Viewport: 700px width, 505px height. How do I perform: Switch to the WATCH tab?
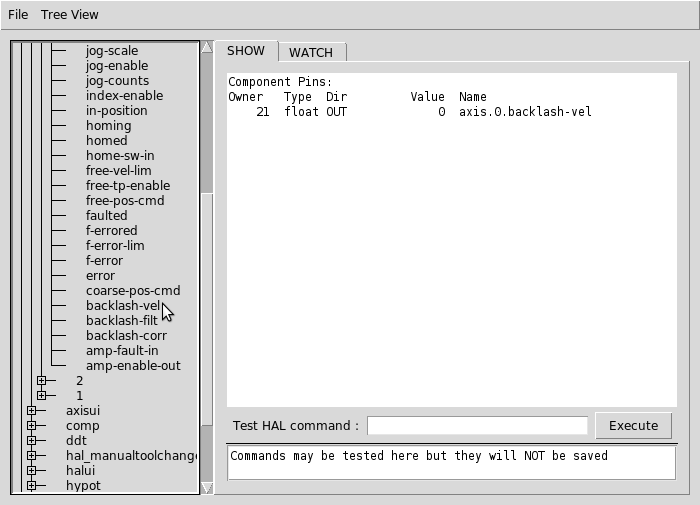[311, 52]
